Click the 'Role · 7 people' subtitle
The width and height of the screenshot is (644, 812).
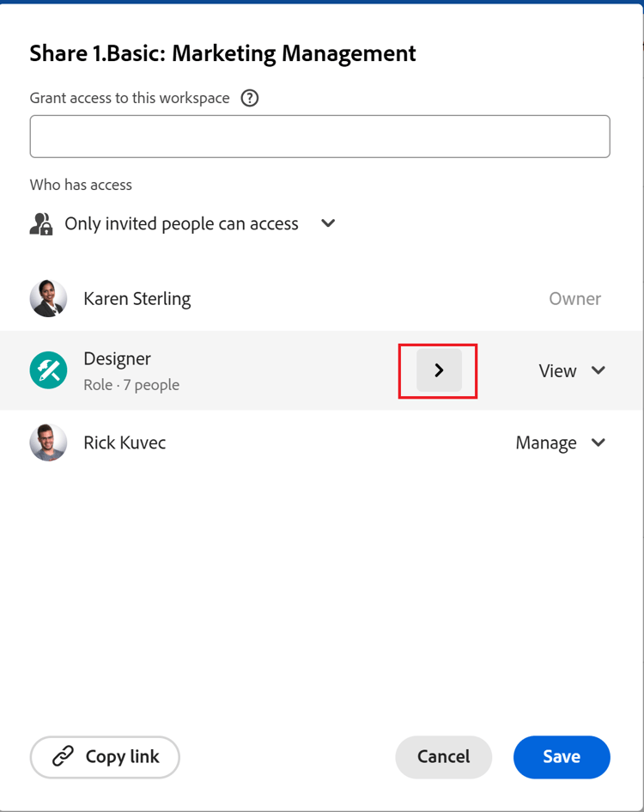click(131, 385)
